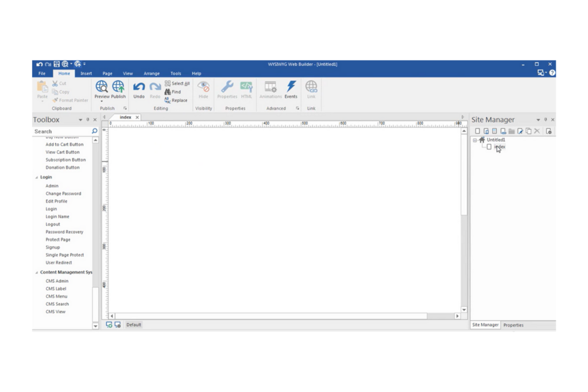Image resolution: width=588 pixels, height=392 pixels.
Task: Click the breakpoint add icon beside Default
Action: pos(109,324)
